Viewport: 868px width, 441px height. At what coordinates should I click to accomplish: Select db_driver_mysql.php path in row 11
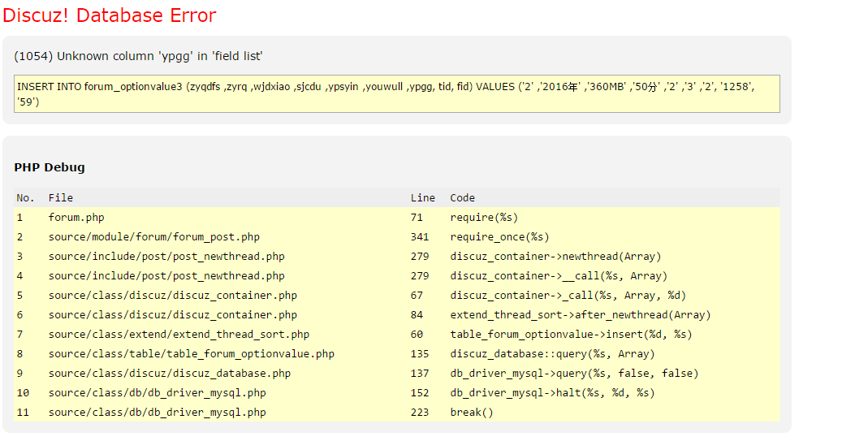click(158, 413)
